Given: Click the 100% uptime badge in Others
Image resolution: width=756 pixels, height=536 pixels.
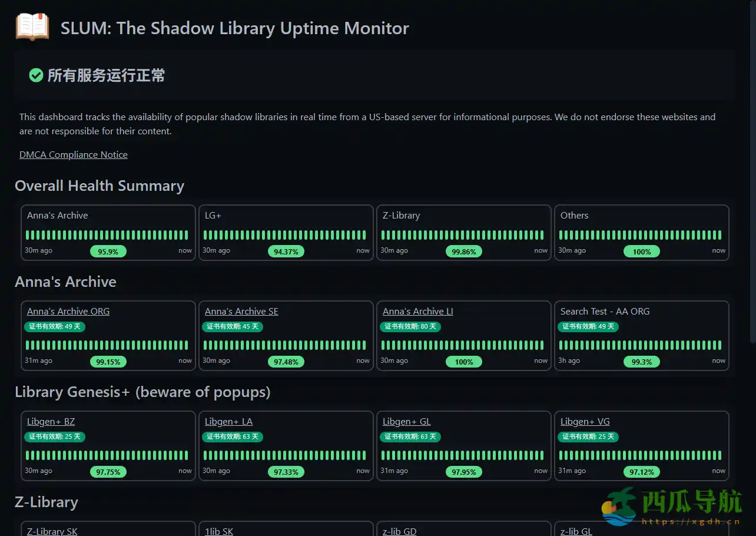Looking at the screenshot, I should [641, 252].
